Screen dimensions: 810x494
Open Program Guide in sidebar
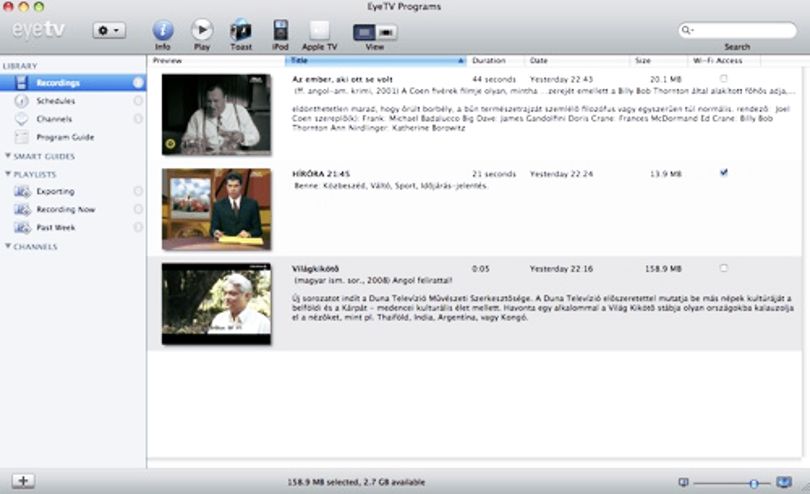65,137
